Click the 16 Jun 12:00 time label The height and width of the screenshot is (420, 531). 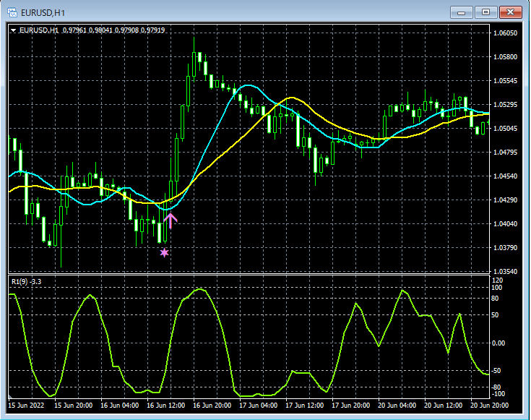tap(165, 406)
